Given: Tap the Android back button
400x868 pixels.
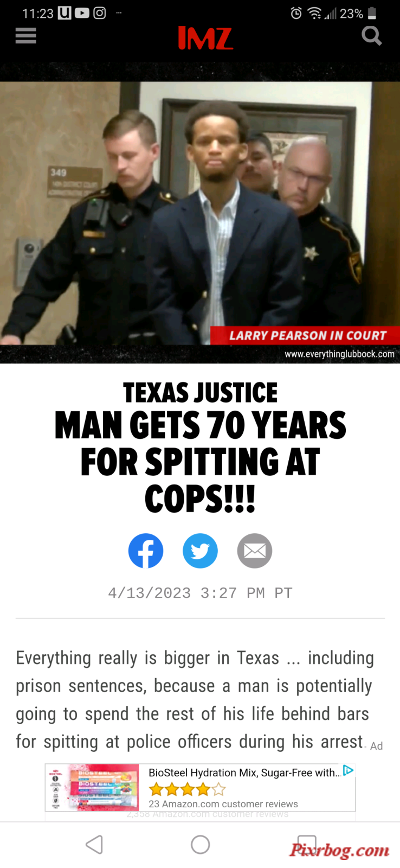Looking at the screenshot, I should point(94,844).
